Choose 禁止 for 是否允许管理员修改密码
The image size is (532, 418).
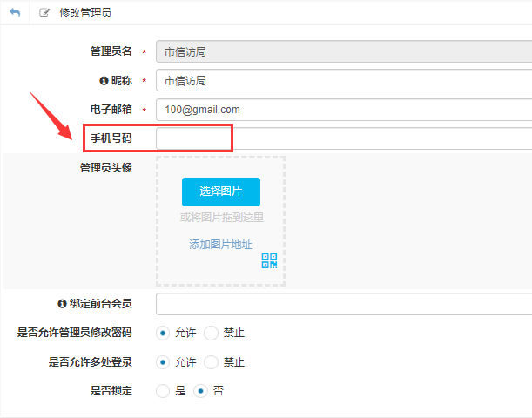[212, 333]
